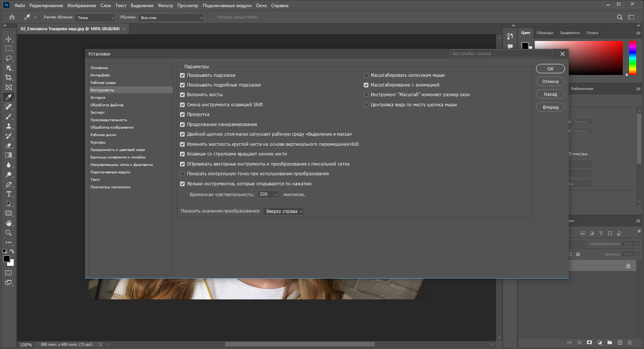Open the search magnifier icon top right
Screen dimensions: 644x349
[619, 17]
